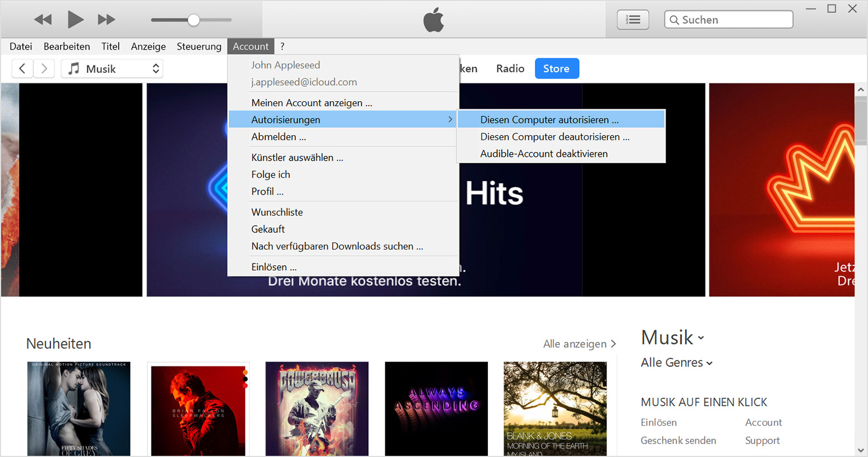
Task: Go back with the left chevron
Action: 22,68
